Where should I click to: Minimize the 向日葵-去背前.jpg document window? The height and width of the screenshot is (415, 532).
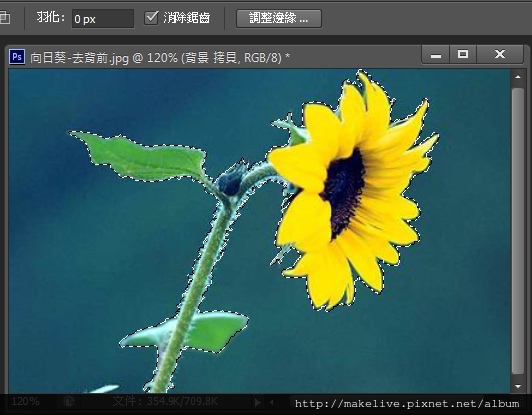[x=436, y=55]
